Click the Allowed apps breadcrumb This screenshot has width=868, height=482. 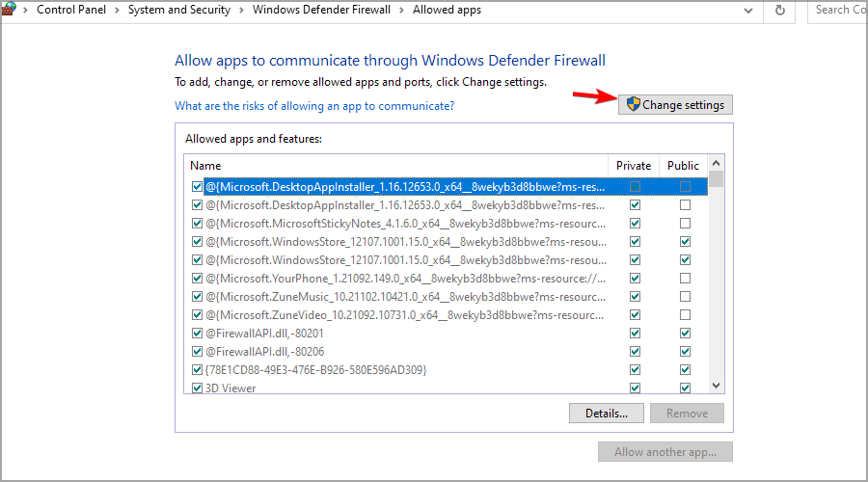(447, 10)
